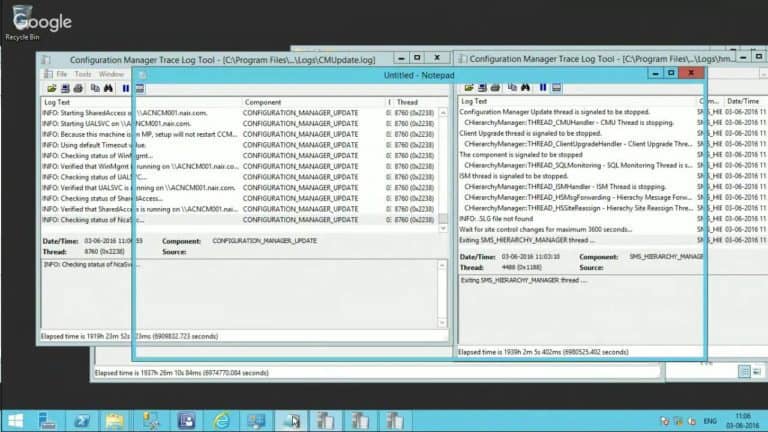This screenshot has width=768, height=432.
Task: Open Server Manager from taskbar
Action: (48, 421)
